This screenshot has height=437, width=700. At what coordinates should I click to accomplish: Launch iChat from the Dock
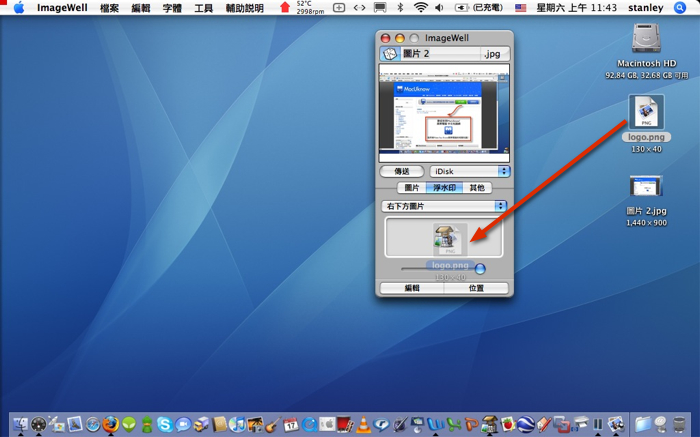click(183, 424)
